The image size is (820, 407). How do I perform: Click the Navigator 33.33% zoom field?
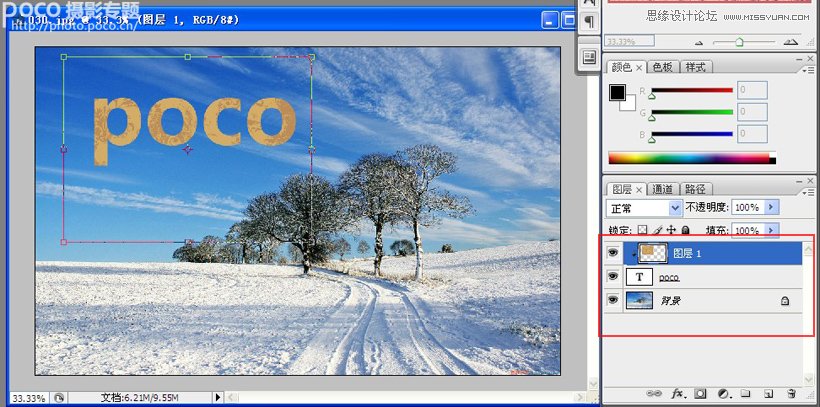coord(630,41)
